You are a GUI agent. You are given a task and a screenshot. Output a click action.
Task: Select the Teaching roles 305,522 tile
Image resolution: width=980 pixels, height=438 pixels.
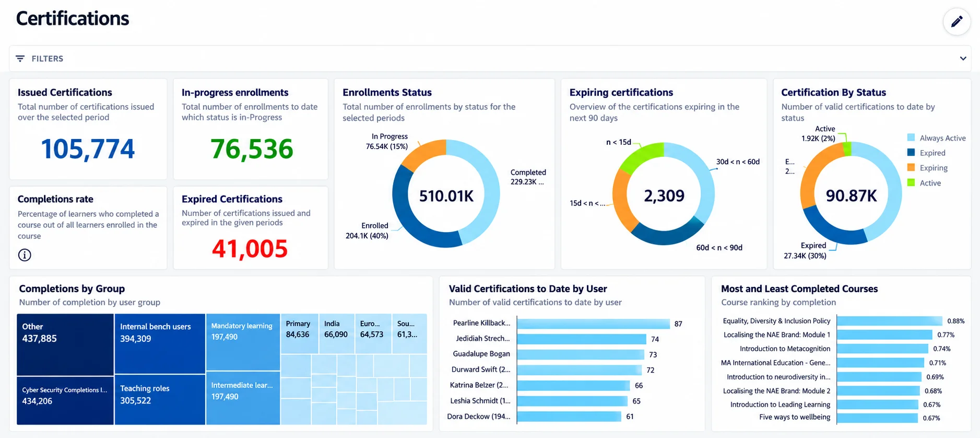click(x=160, y=399)
